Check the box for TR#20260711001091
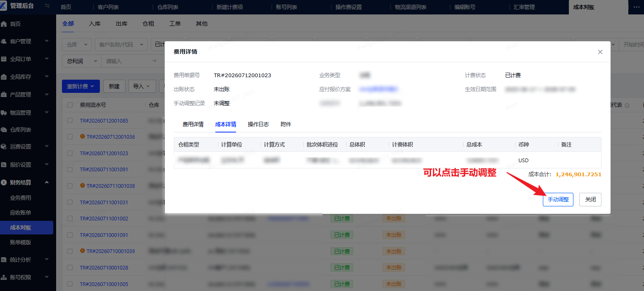 (x=70, y=169)
